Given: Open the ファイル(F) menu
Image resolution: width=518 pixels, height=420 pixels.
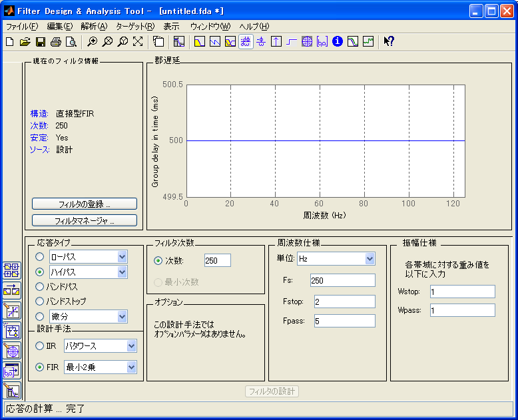Looking at the screenshot, I should (x=22, y=27).
